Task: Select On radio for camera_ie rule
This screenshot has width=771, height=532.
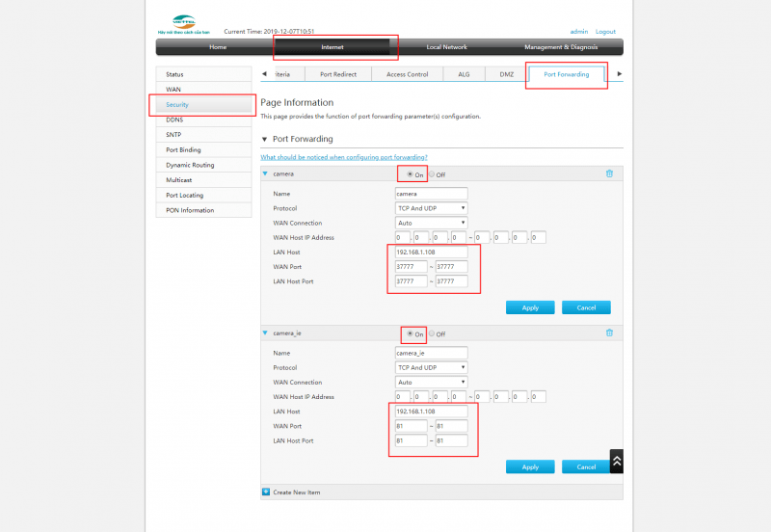Action: [411, 333]
